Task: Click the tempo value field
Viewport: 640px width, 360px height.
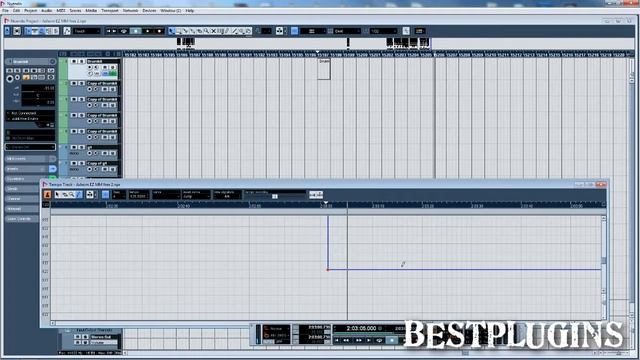Action: point(138,196)
